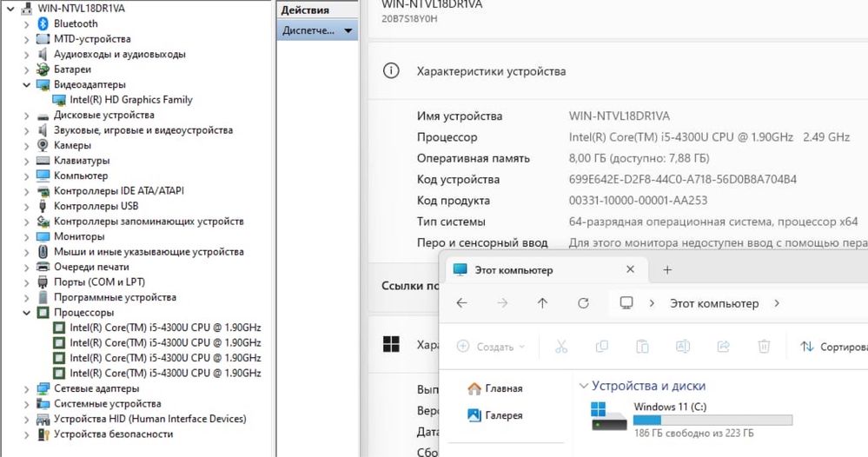Open Галерея in Explorer sidebar
The height and width of the screenshot is (457, 868).
coord(495,415)
